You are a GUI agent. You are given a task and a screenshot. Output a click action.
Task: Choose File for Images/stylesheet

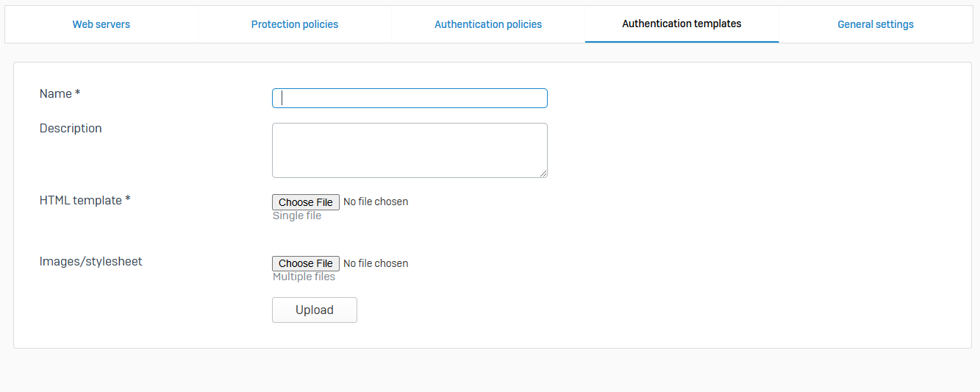(306, 263)
